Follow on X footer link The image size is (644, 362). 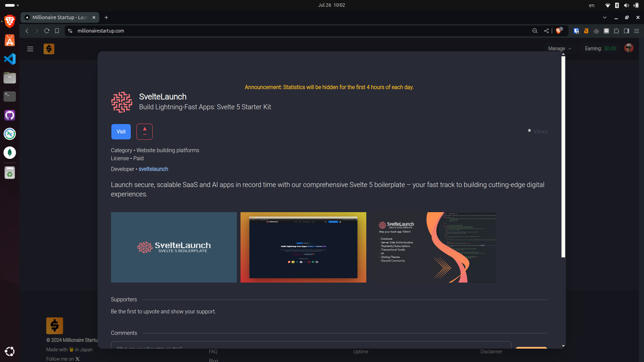pos(63,359)
